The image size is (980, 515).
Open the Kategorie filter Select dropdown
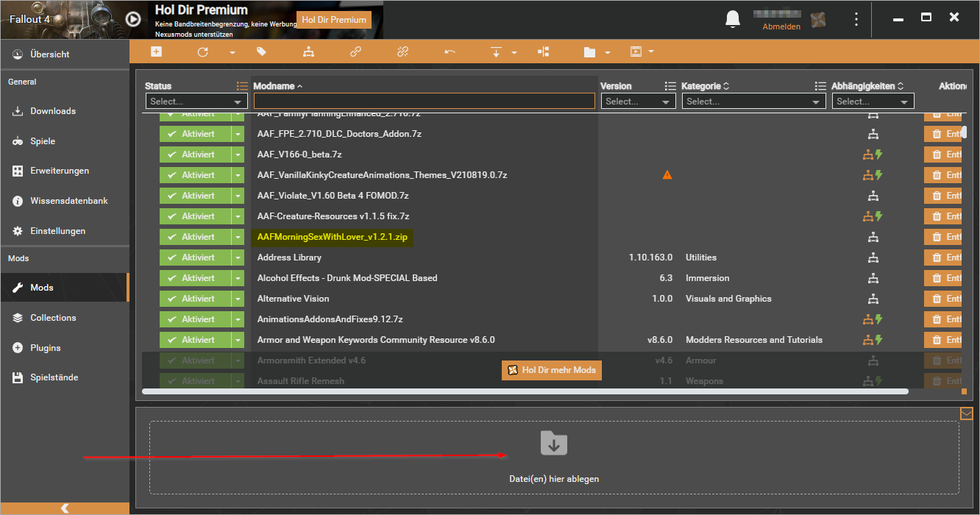point(754,102)
